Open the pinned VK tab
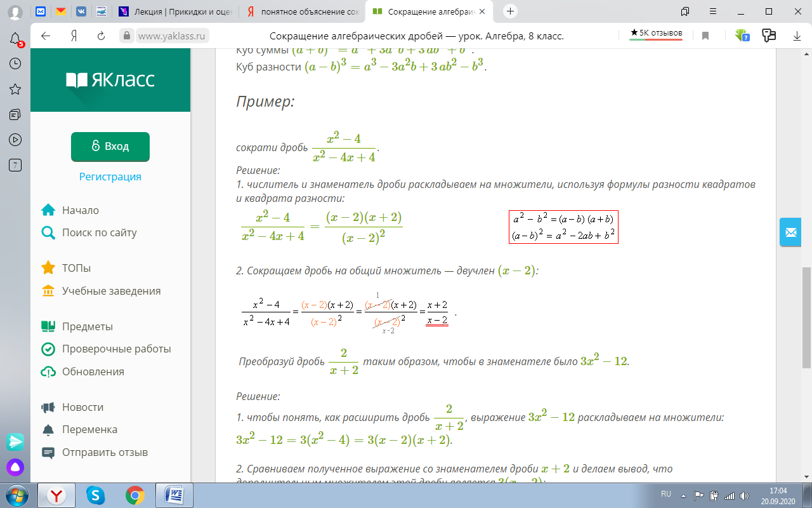The width and height of the screenshot is (812, 508). pos(81,11)
